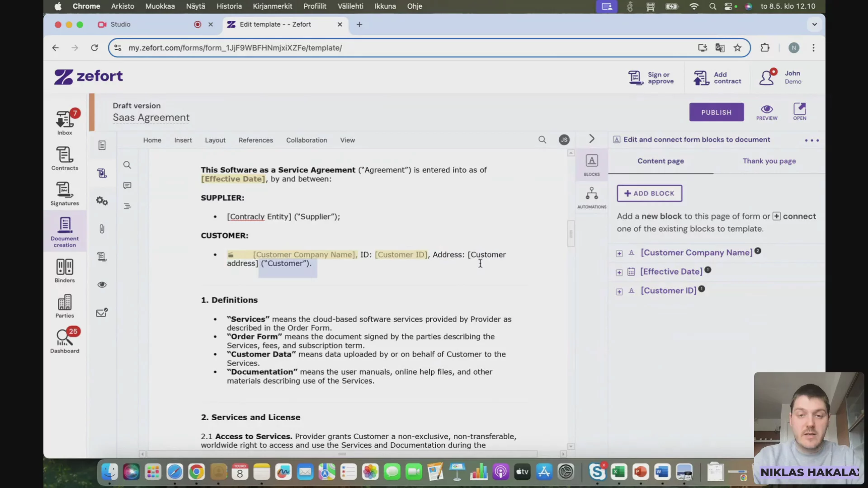
Task: Open Kirjanmerkit menu in menu bar
Action: 272,6
